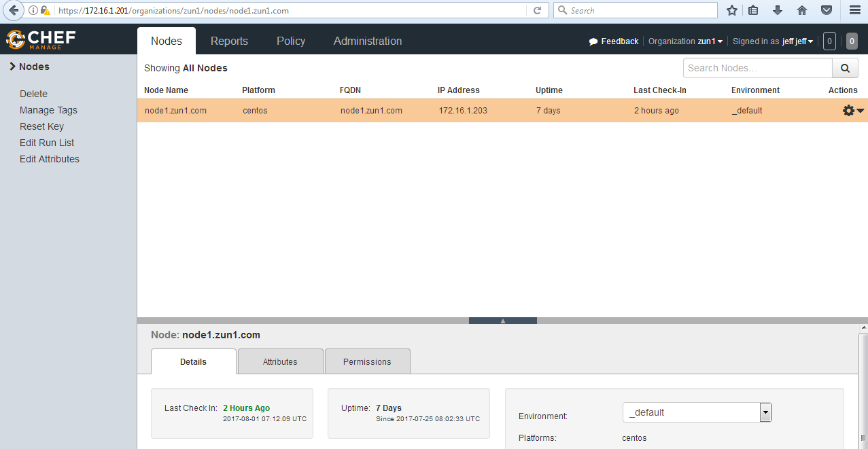Viewport: 868px width, 449px height.
Task: Collapse the node detail pane handle
Action: (x=503, y=321)
